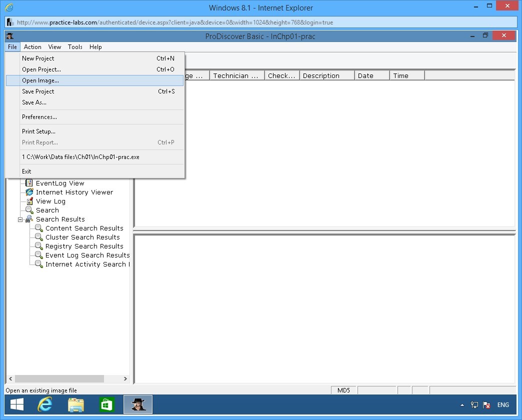Image resolution: width=522 pixels, height=420 pixels.
Task: Open Preferences... from the File menu
Action: coord(95,117)
